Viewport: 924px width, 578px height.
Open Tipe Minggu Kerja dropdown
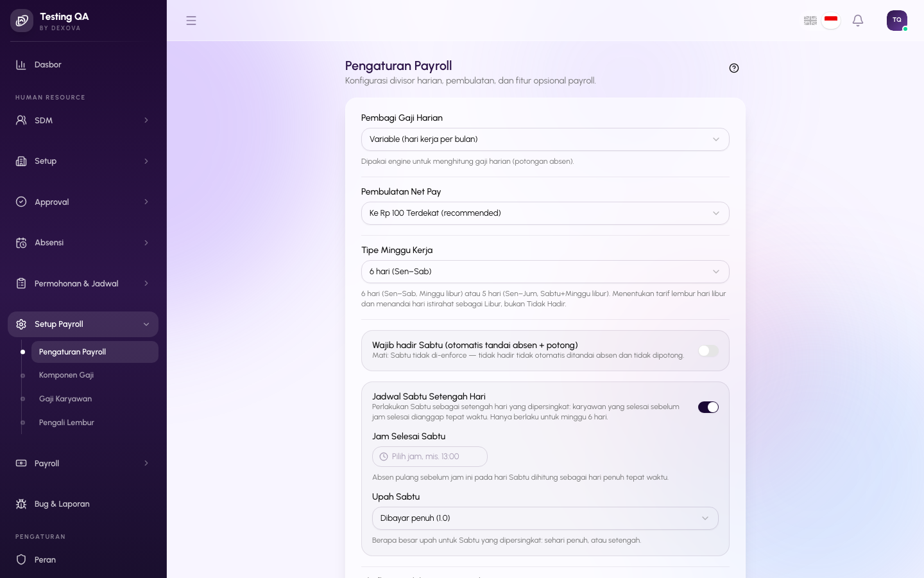point(545,272)
